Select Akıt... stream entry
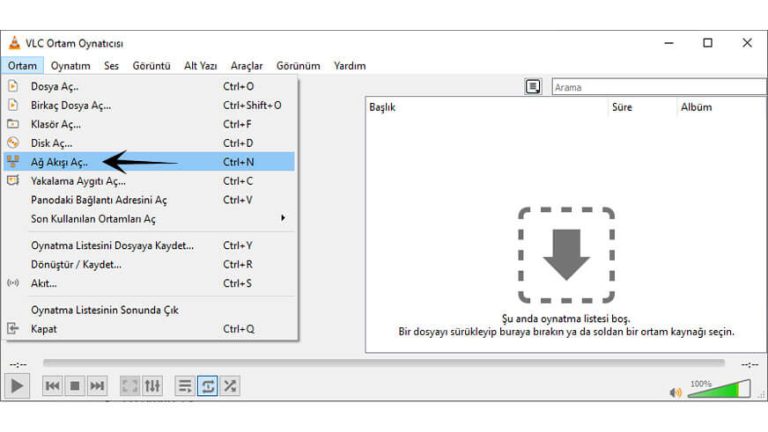This screenshot has width=768, height=432. [149, 283]
